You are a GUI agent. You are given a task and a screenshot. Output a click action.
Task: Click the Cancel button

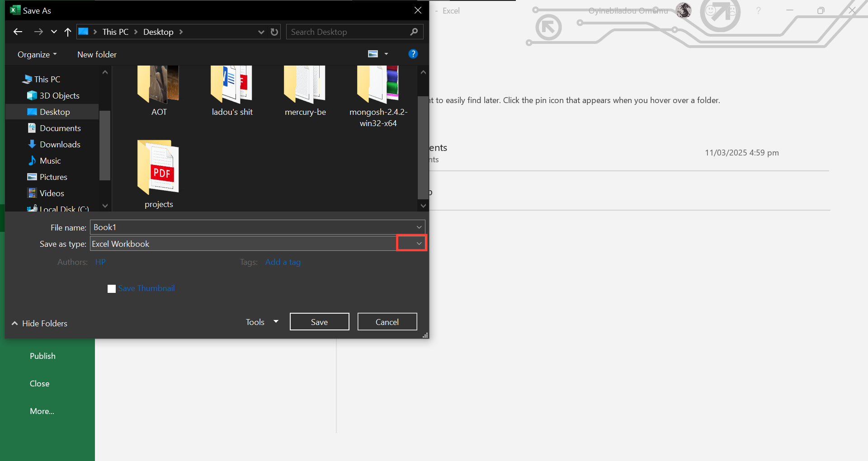pos(387,322)
